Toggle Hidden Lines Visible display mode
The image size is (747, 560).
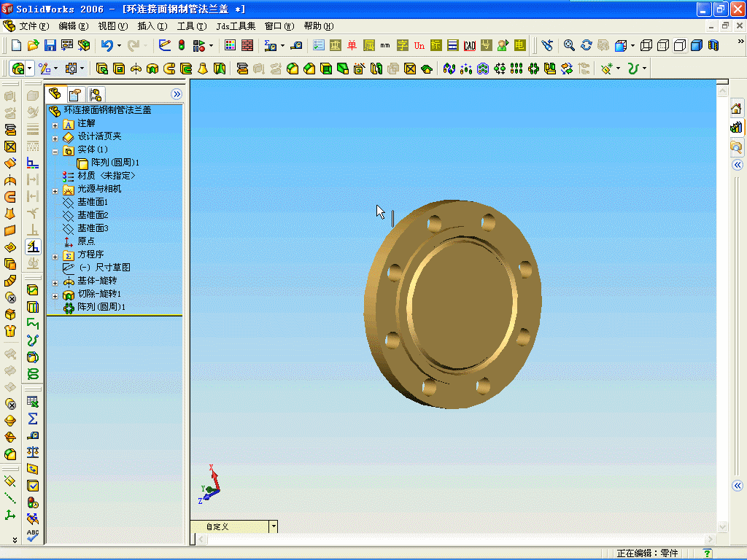point(662,45)
